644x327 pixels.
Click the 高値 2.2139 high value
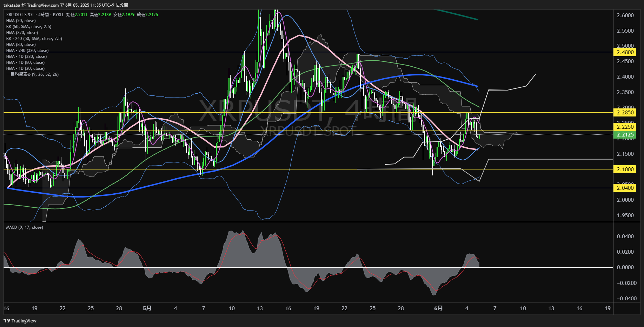click(100, 15)
